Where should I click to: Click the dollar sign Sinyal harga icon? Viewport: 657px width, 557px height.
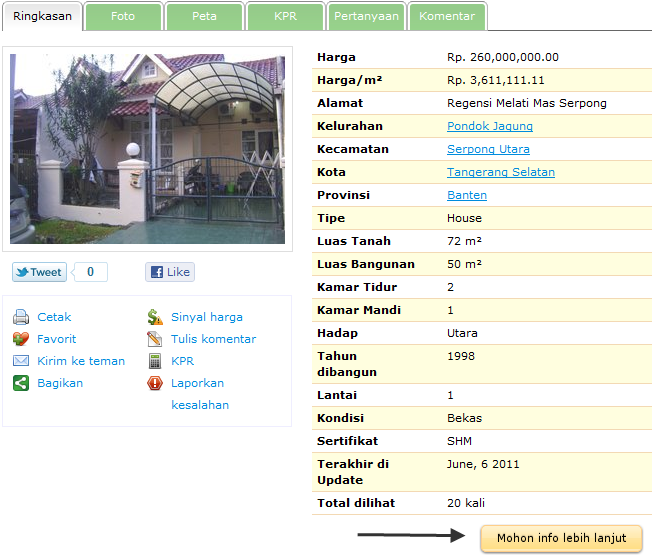point(155,317)
